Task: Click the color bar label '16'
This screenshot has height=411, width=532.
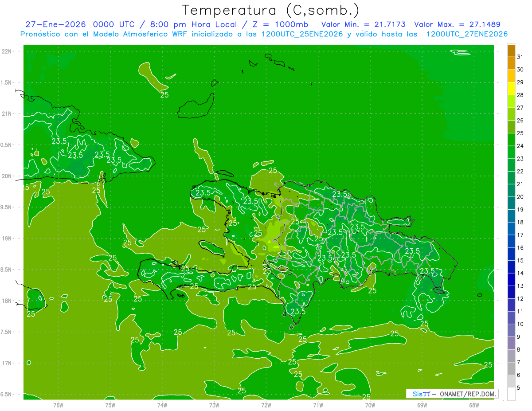Action: tap(520, 248)
